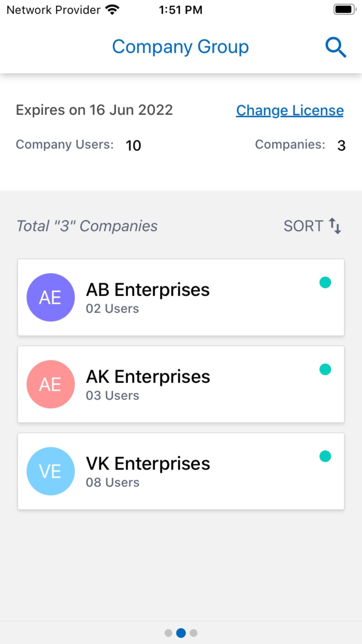This screenshot has width=362, height=644.
Task: Tap the Company Group title
Action: point(180,47)
